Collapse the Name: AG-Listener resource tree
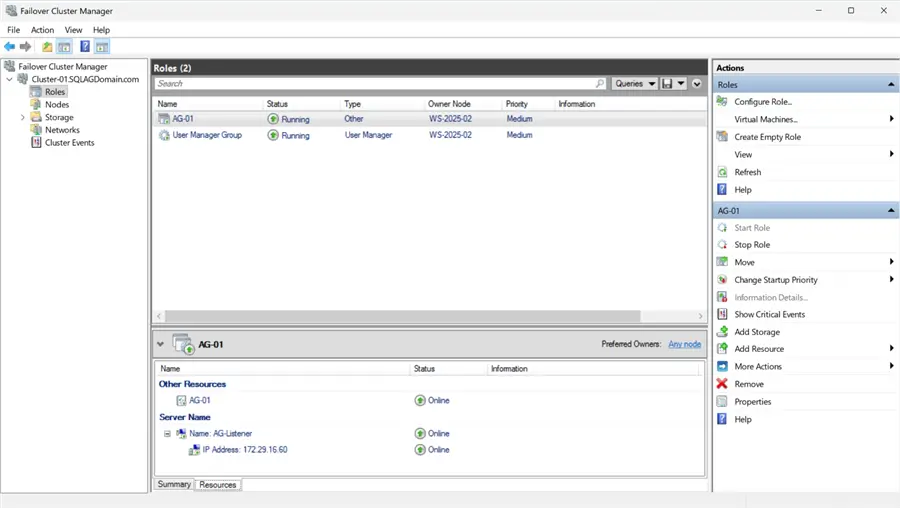This screenshot has height=508, width=900. (x=167, y=434)
